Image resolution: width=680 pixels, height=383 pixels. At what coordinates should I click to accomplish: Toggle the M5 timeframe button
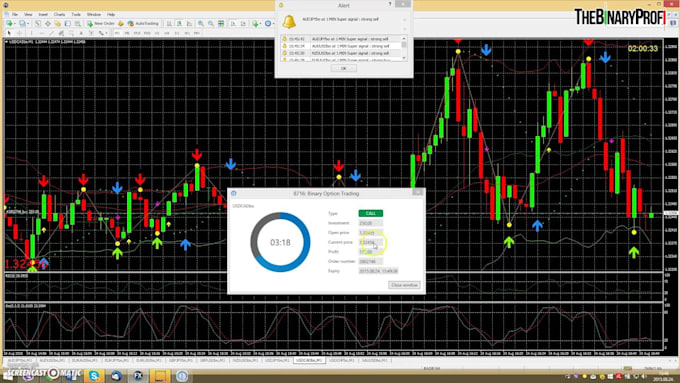127,33
